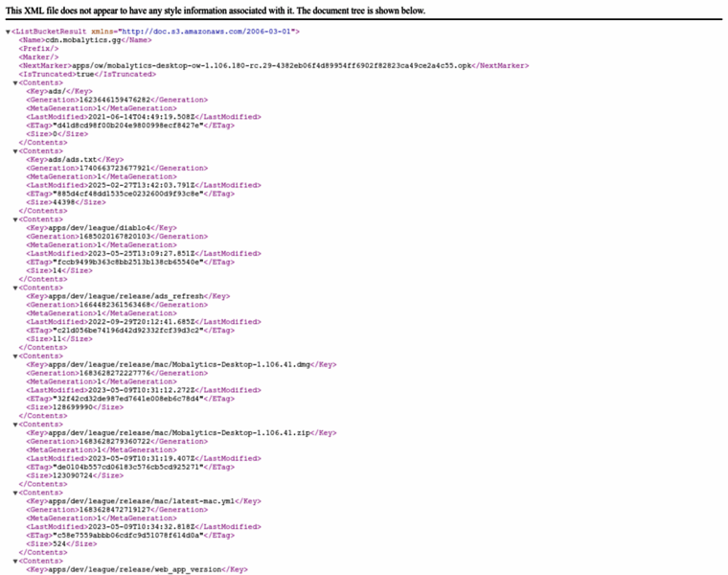Click the Key apps/dev/league/release/ads_refresh
The image size is (728, 575).
(125, 296)
